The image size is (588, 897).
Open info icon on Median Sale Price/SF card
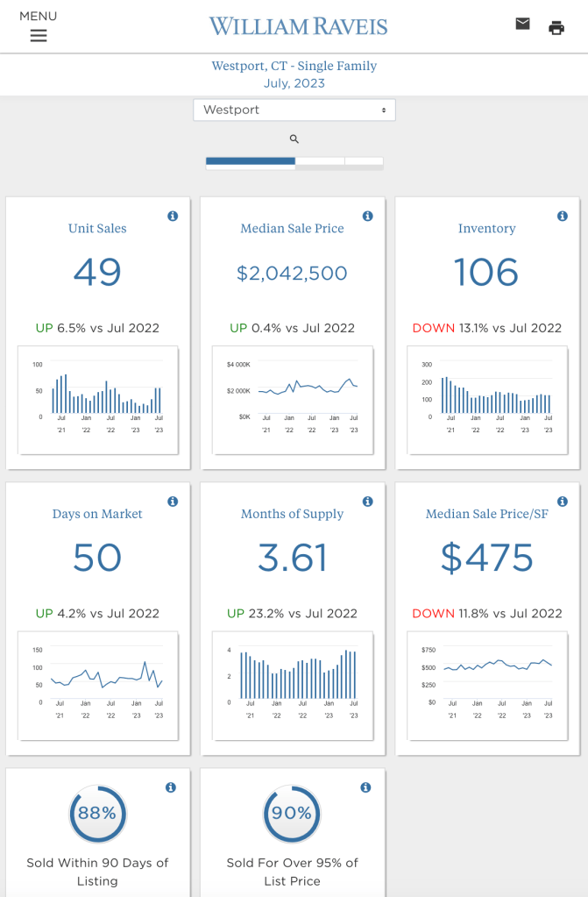point(562,502)
